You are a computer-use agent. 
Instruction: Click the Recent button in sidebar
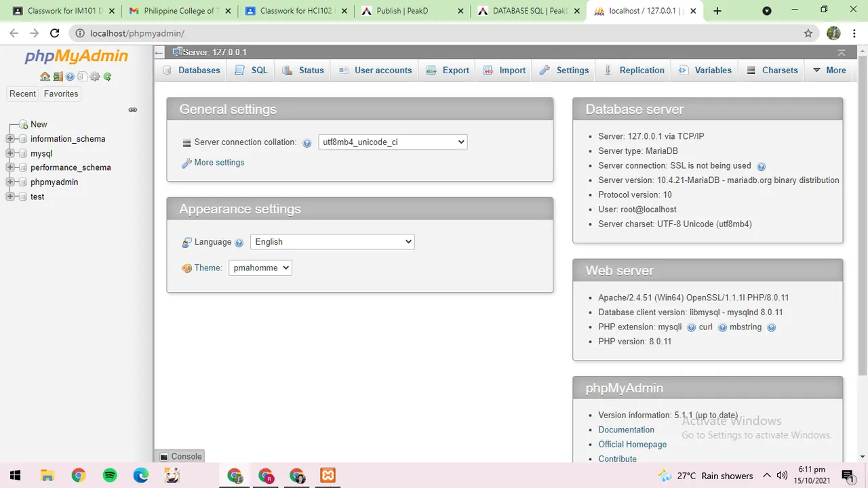(x=22, y=94)
